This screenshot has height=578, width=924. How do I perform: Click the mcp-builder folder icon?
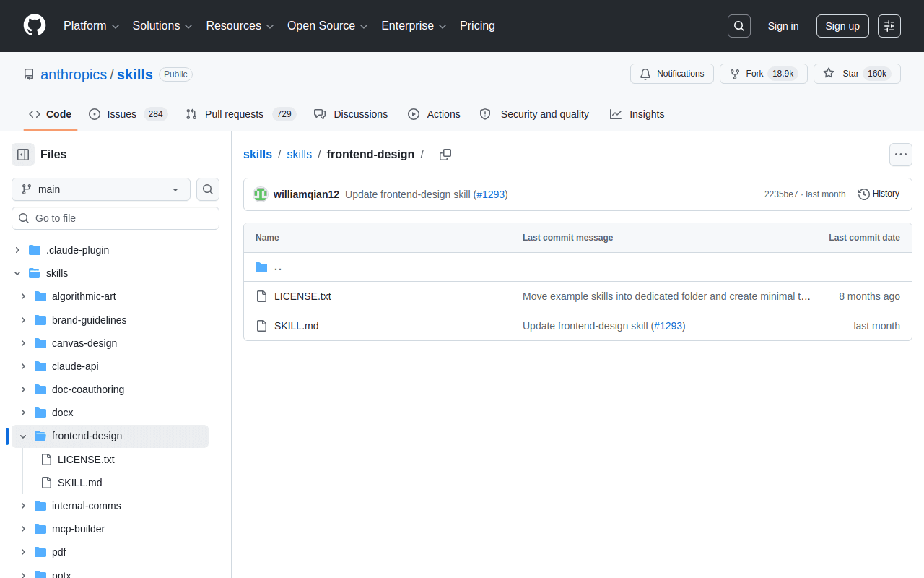(40, 529)
